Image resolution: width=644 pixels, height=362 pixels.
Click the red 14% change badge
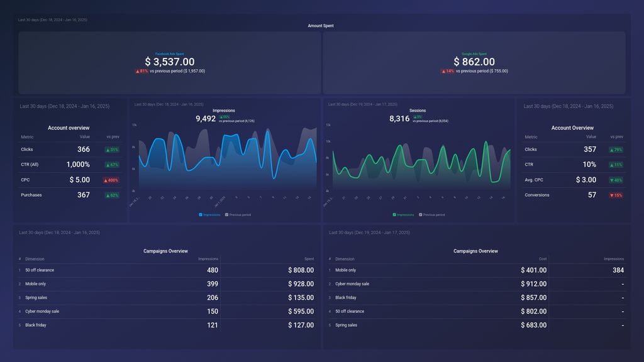tap(448, 71)
